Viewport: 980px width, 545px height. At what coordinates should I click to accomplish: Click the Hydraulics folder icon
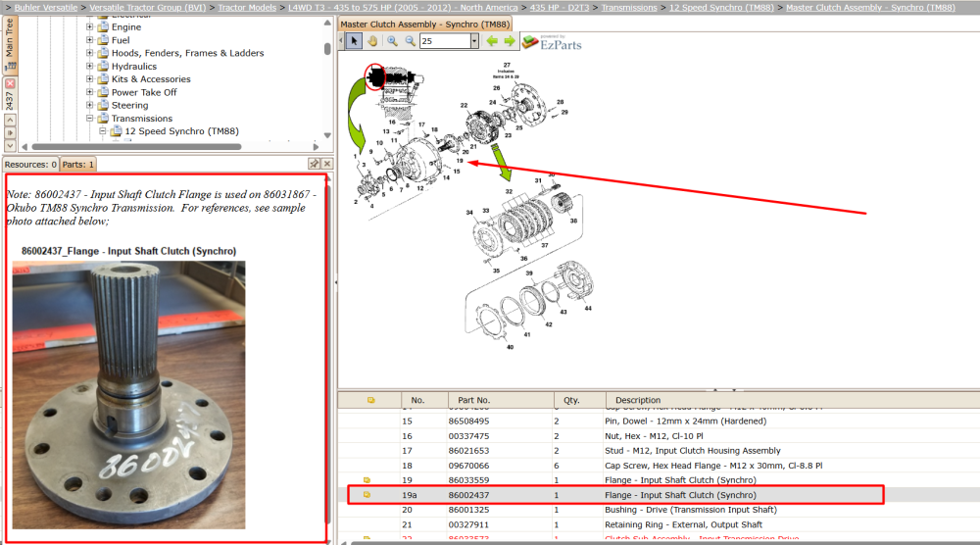coord(103,67)
